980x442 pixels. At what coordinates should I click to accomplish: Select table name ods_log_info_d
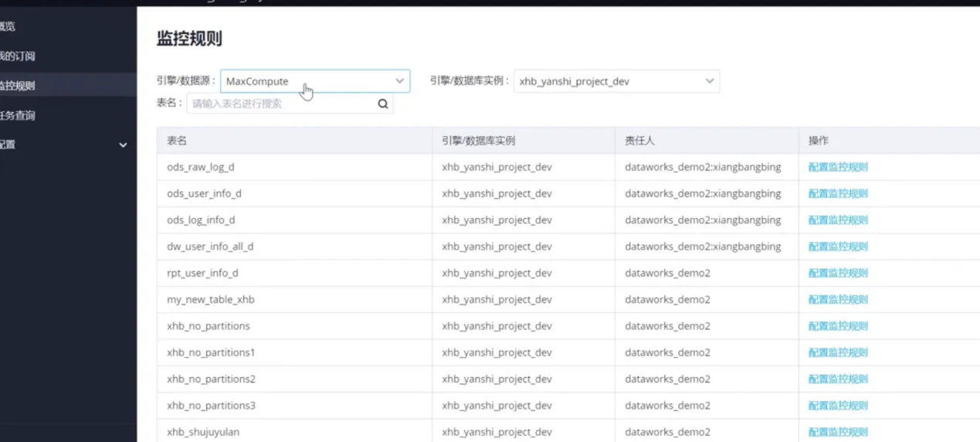coord(201,220)
